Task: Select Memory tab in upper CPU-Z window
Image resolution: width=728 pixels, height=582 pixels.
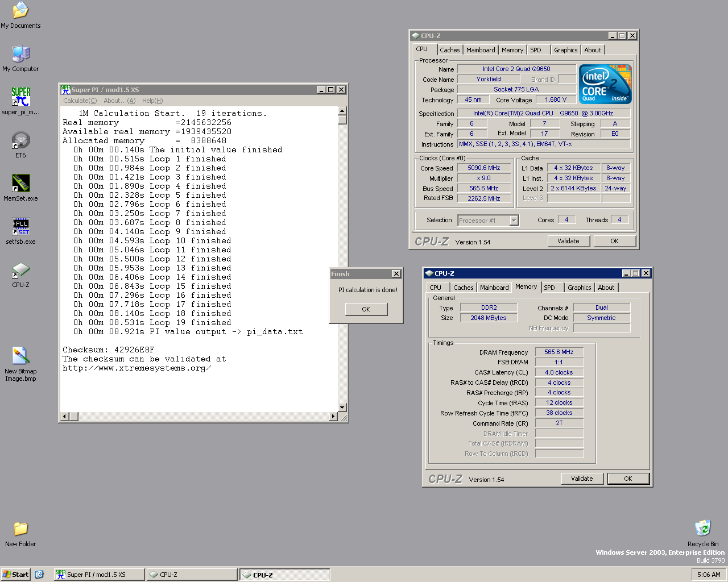Action: [512, 50]
